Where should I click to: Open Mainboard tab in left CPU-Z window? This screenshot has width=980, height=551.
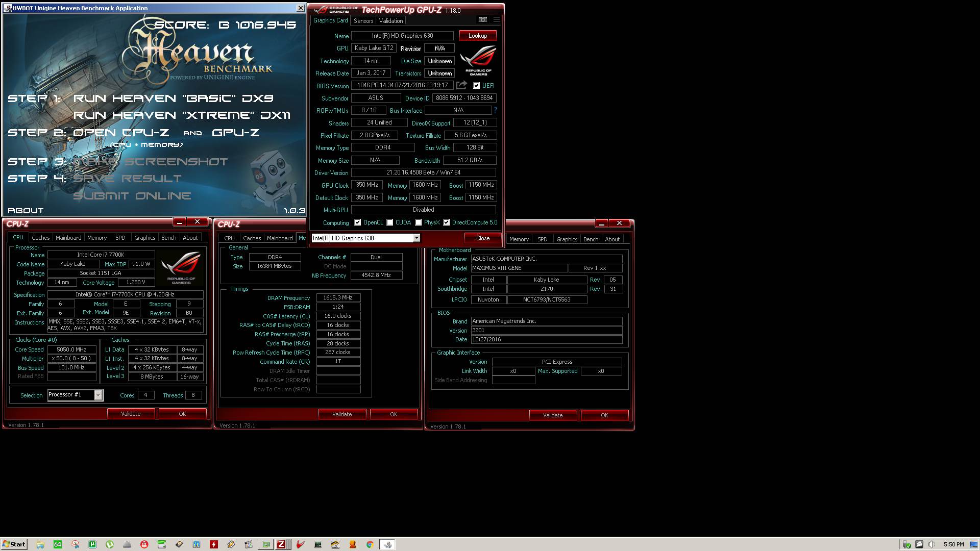[x=68, y=238]
